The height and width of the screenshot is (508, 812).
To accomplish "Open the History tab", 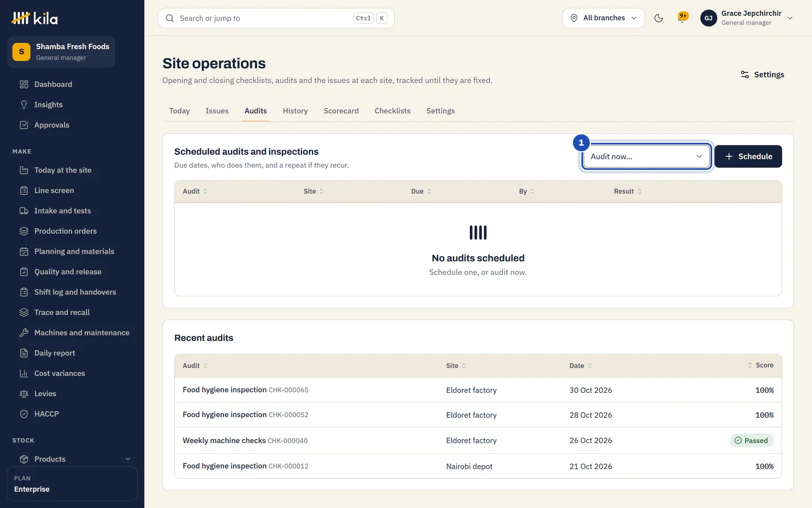I will pos(295,111).
